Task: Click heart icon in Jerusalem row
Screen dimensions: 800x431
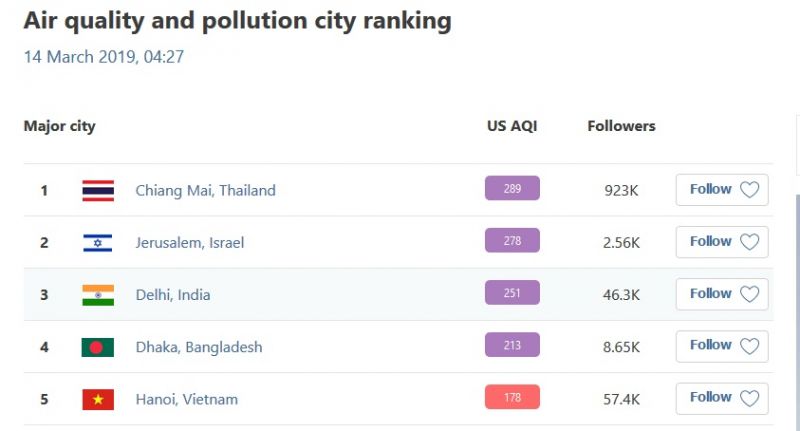Action: click(750, 242)
